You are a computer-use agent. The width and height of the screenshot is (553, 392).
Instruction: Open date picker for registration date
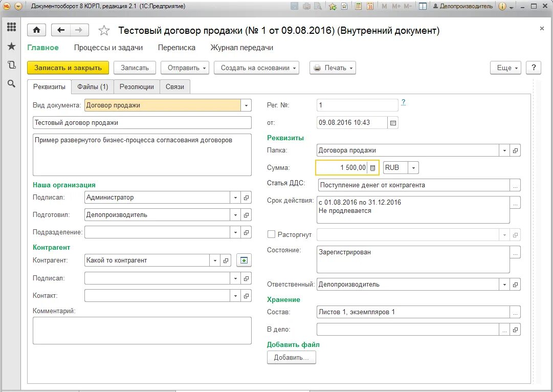tap(393, 123)
